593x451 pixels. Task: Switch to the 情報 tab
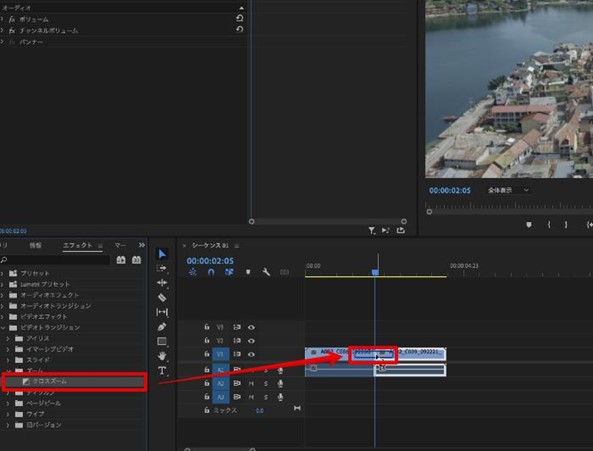point(36,245)
